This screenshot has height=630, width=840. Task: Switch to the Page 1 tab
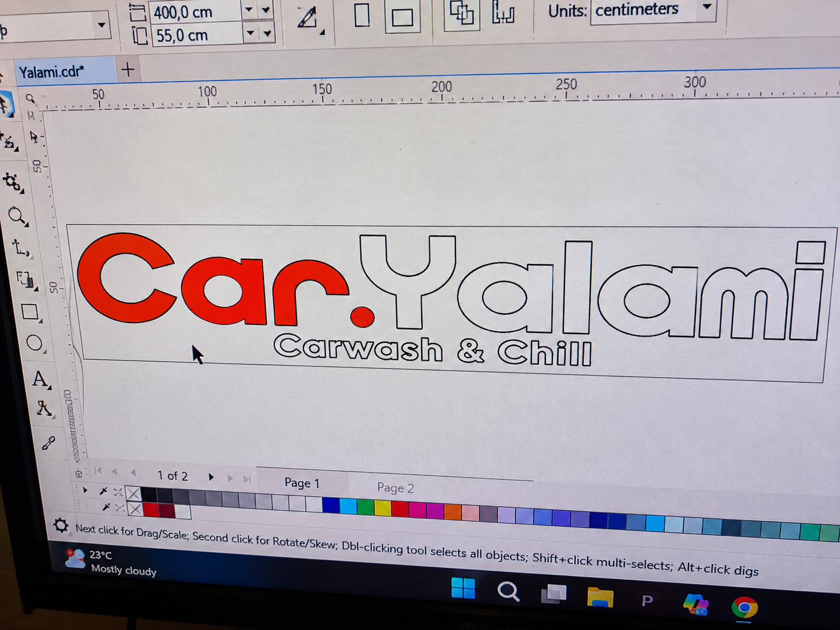302,483
